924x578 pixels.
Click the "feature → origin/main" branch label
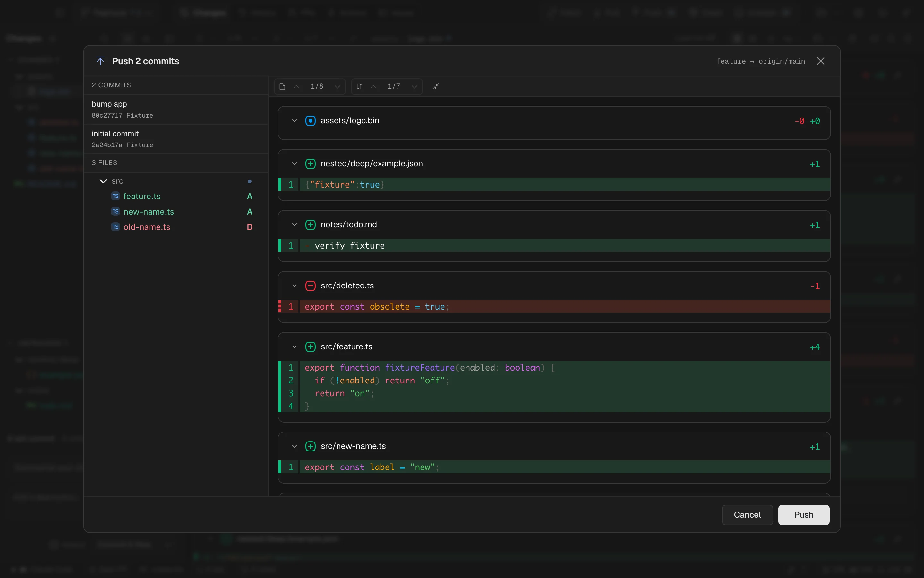coord(761,62)
